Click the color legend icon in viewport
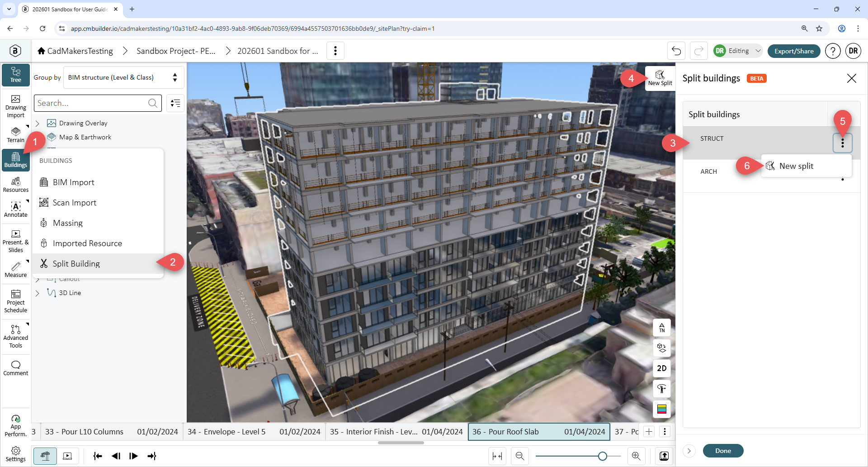This screenshot has height=467, width=868. pos(662,409)
